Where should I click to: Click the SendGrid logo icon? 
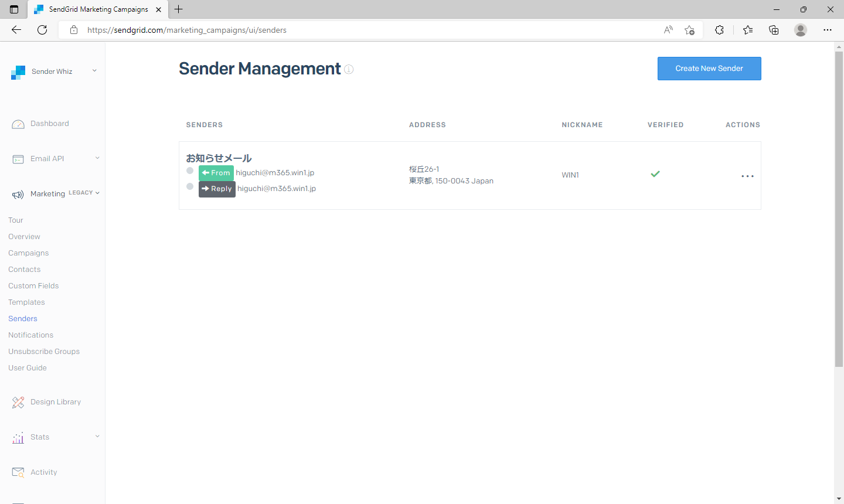[x=18, y=72]
